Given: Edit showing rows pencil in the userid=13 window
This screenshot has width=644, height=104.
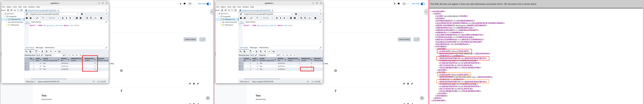Looking at the screenshot, I should coord(42,55).
